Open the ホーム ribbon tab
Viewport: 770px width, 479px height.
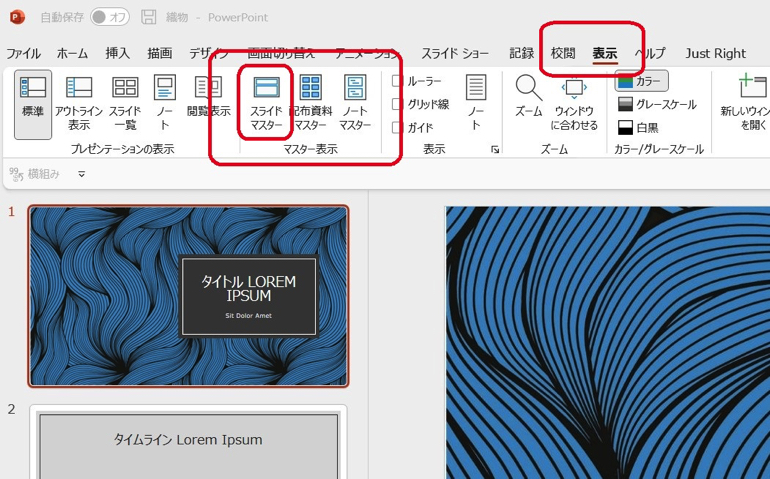pos(72,53)
